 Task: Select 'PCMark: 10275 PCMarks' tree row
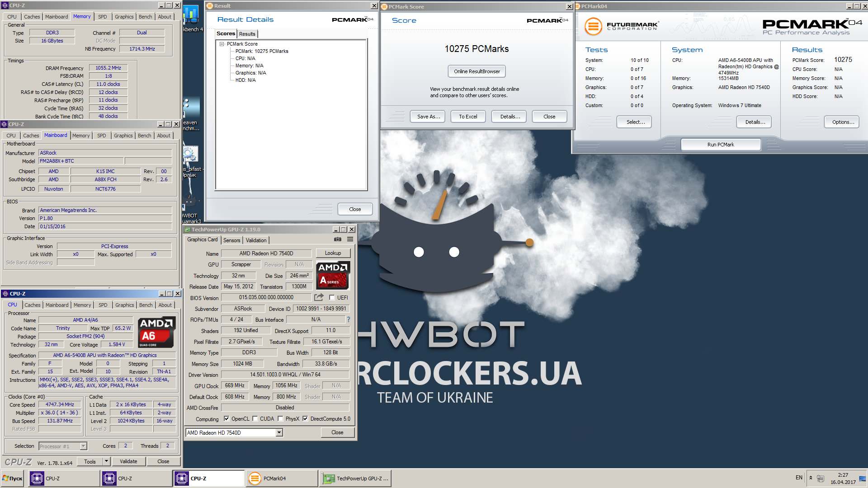click(x=262, y=51)
